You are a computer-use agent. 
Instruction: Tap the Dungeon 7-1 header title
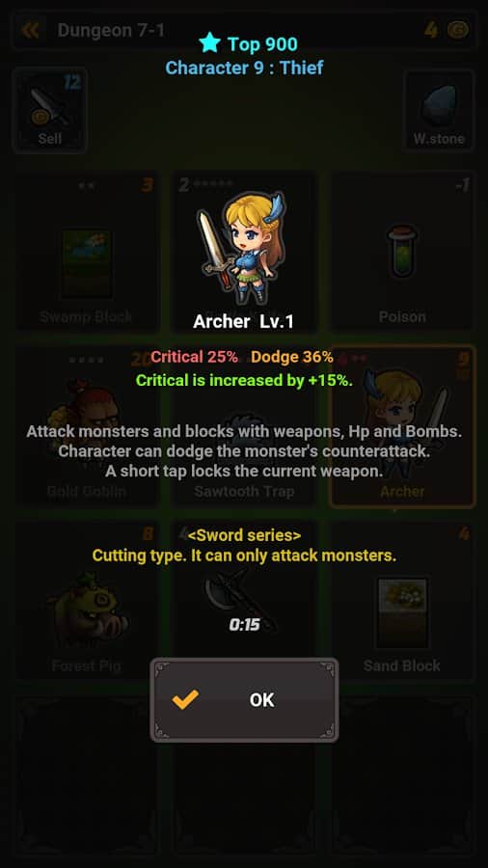111,30
